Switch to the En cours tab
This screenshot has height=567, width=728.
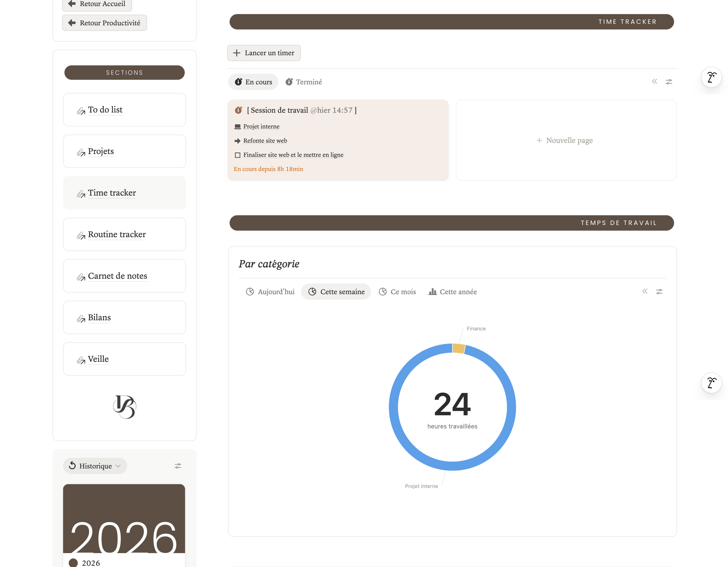coord(253,82)
